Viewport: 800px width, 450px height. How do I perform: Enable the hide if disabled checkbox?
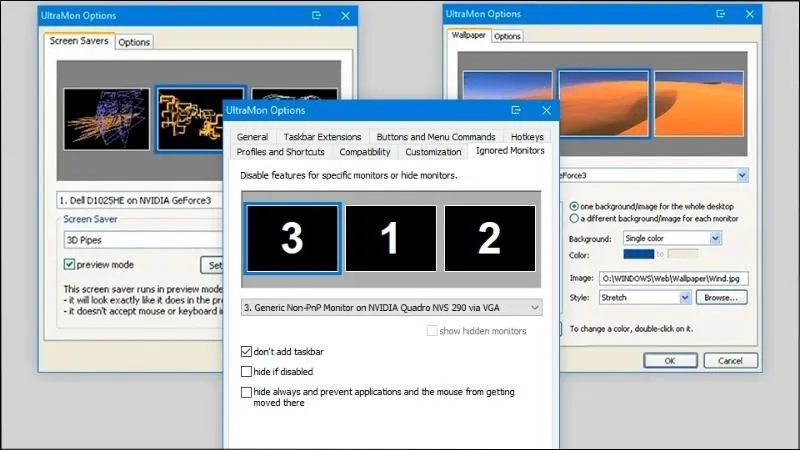247,371
